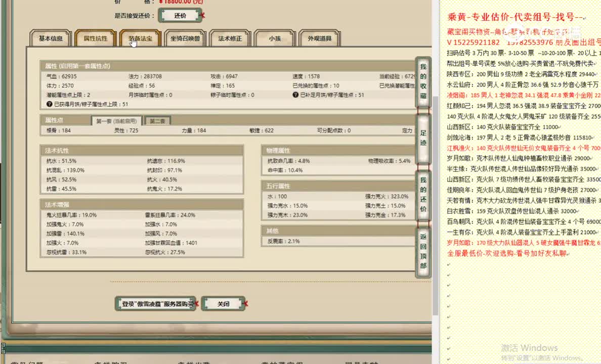Click the 登录"傲雪凌霜"服务器购买 button
The image size is (601, 364).
156,304
